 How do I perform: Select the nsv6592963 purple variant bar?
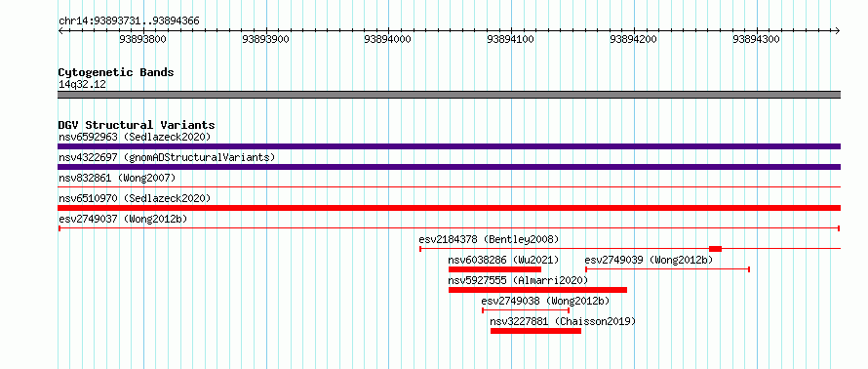pyautogui.click(x=449, y=146)
